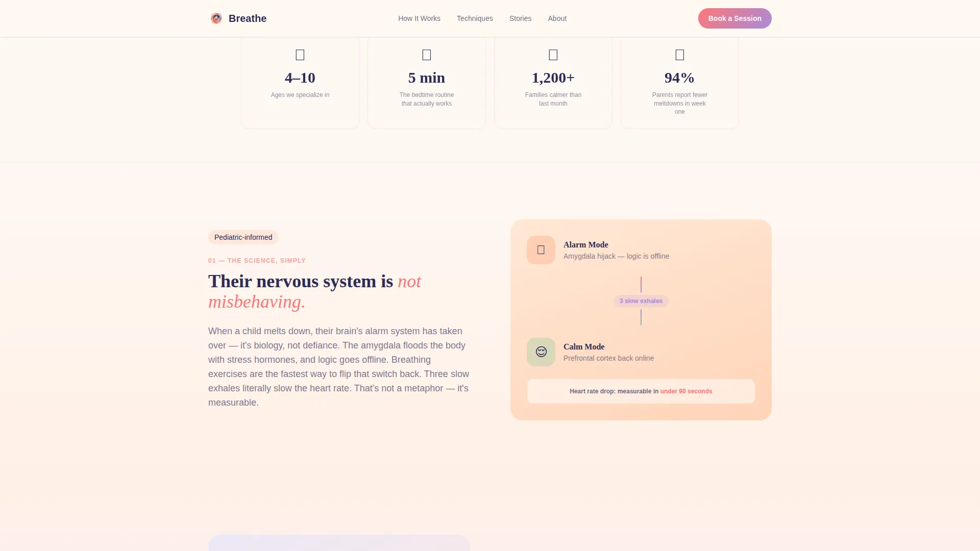Click 'Families calmer than last month' caption
This screenshot has width=980, height=551.
click(553, 99)
